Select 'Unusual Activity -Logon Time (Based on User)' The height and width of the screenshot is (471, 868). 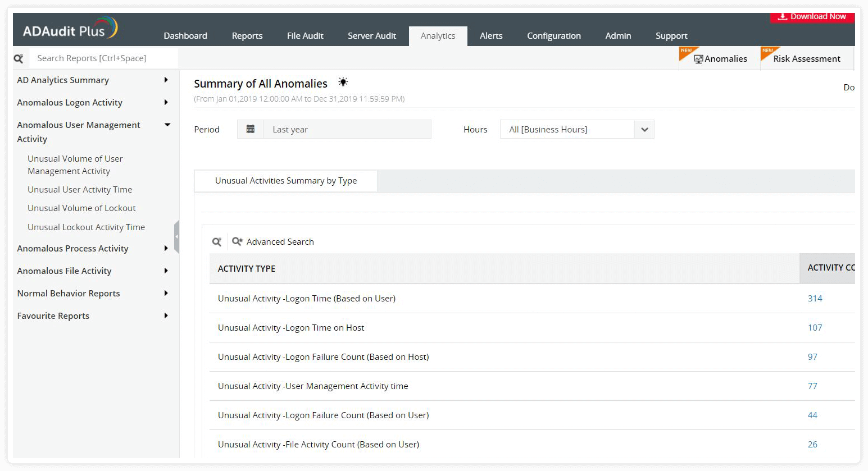pyautogui.click(x=307, y=299)
